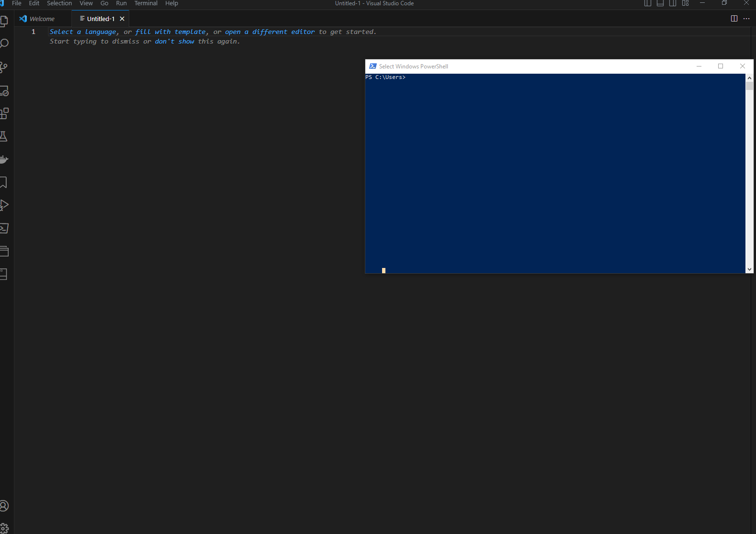The width and height of the screenshot is (756, 534).
Task: Open the Search view in the activity bar
Action: tap(4, 44)
